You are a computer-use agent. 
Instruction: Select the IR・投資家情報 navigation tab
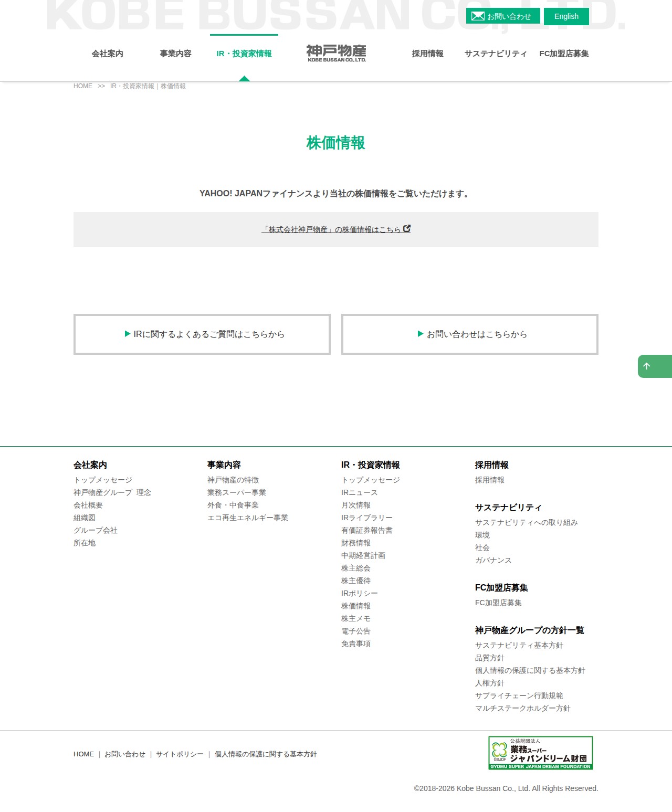[244, 54]
